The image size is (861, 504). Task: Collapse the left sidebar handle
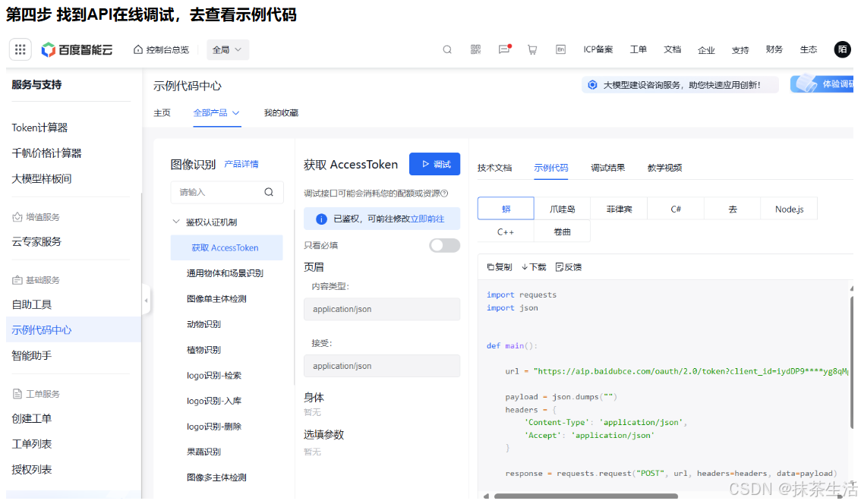pos(146,301)
